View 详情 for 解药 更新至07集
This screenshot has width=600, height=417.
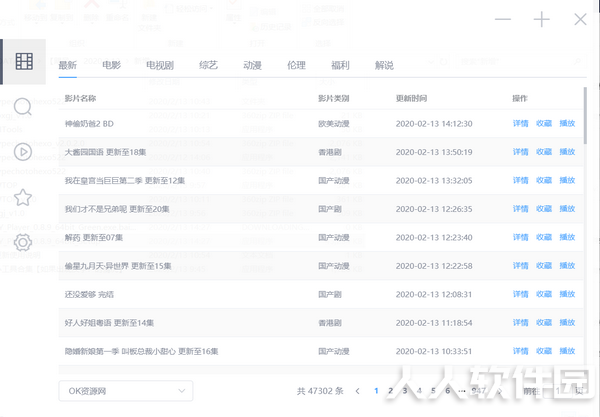click(x=521, y=237)
